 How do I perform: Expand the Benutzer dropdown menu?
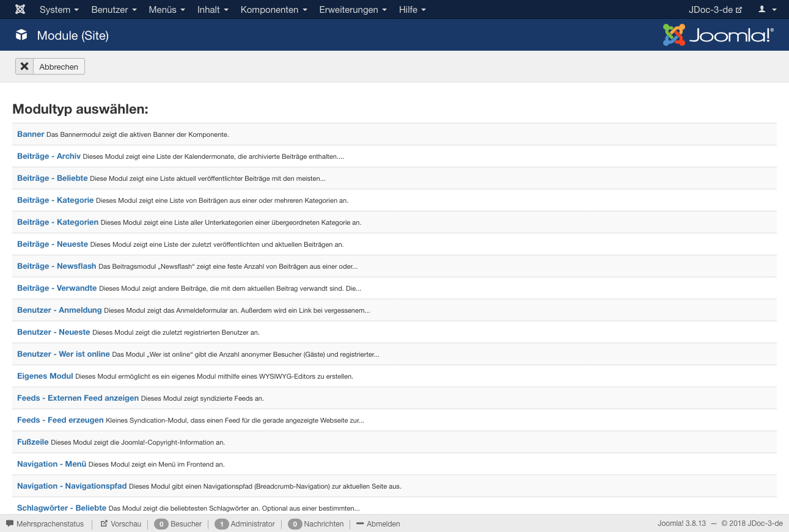coord(114,10)
